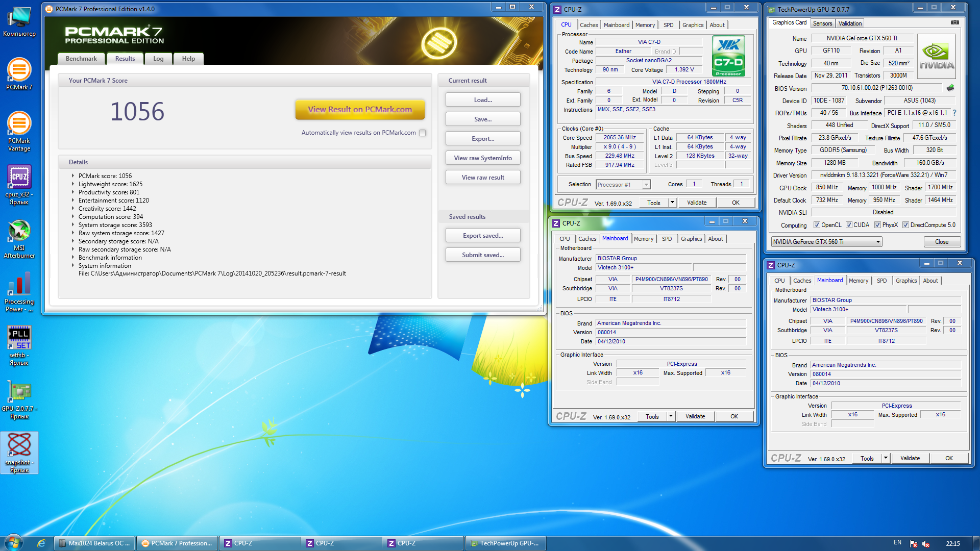Open the GeForce GTX 560 Ti GPU dropdown

coord(826,242)
